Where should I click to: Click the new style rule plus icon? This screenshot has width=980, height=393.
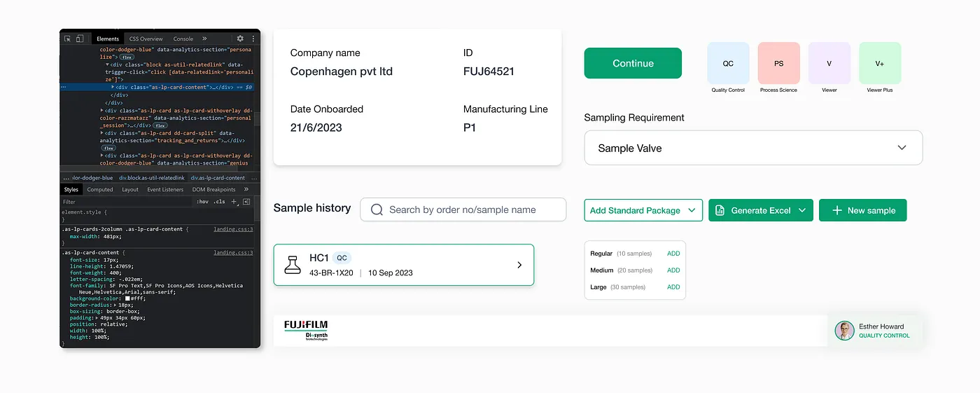click(234, 202)
